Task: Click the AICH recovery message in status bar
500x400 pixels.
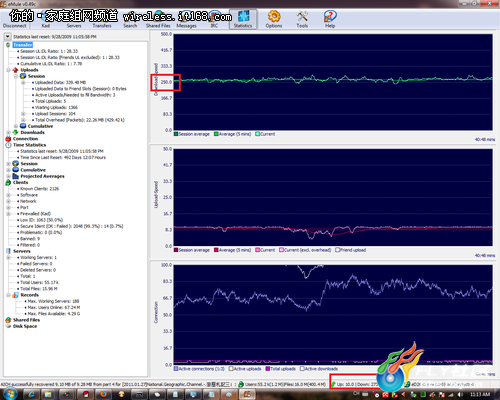Action: pos(118,384)
